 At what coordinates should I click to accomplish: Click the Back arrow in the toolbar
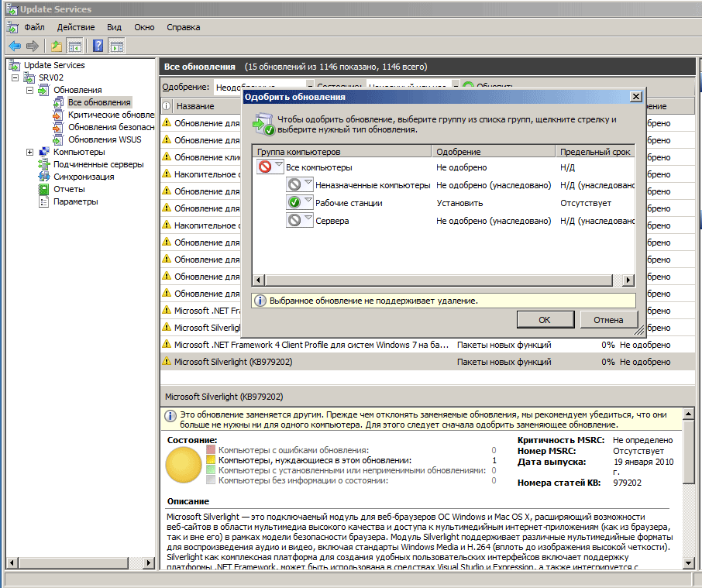[15, 46]
